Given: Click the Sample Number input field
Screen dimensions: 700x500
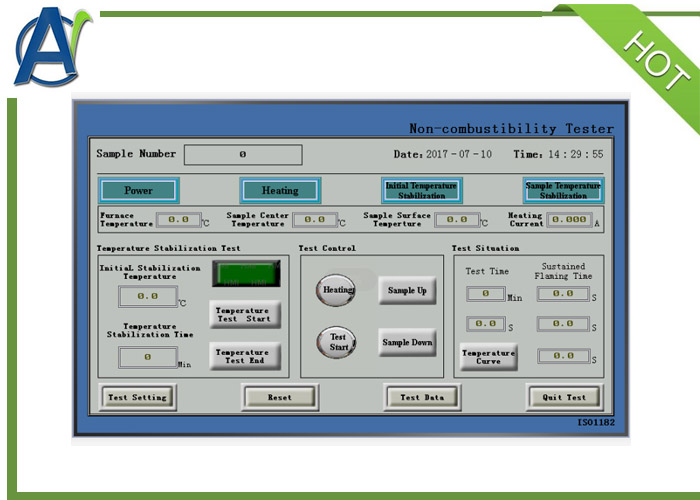Looking at the screenshot, I should 243,155.
